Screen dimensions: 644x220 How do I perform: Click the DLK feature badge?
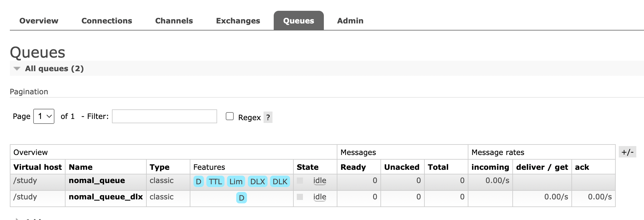pos(280,181)
